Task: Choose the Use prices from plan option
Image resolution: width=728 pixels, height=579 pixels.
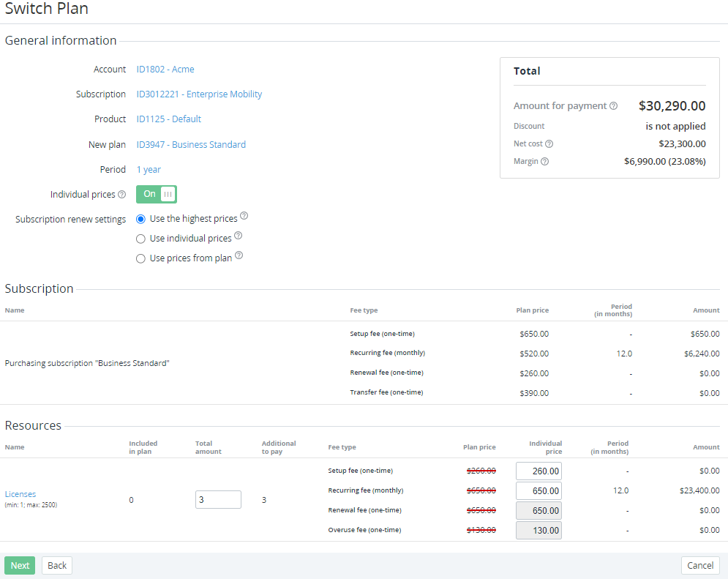Action: tap(140, 258)
